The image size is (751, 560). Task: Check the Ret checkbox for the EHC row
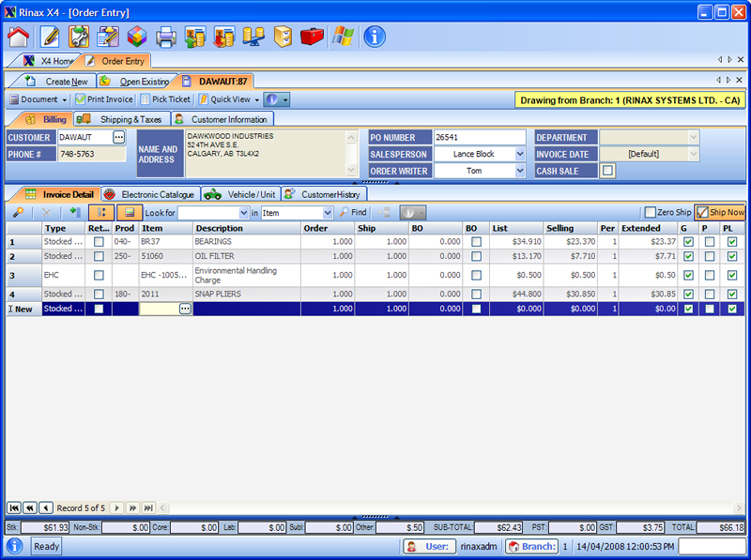point(99,275)
